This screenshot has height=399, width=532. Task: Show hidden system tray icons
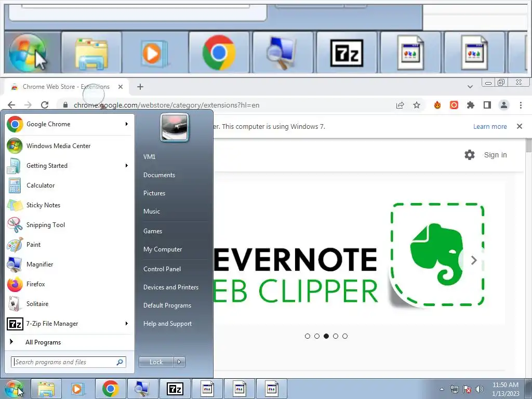pyautogui.click(x=442, y=389)
